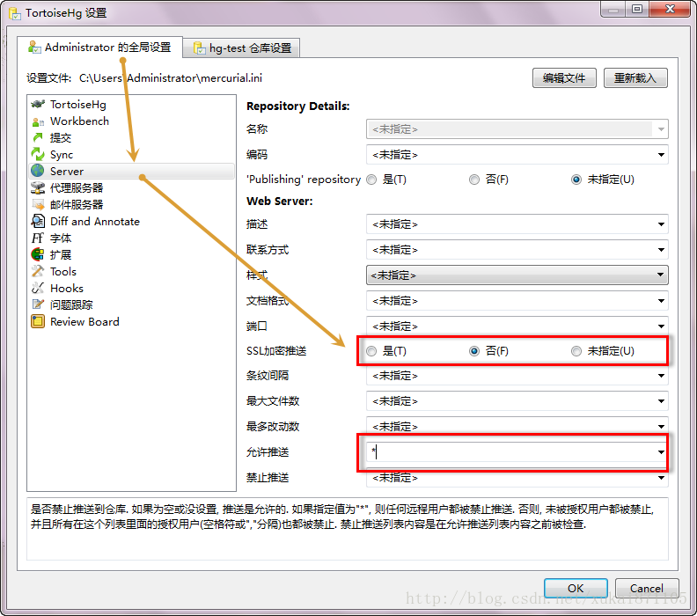
Task: Select 否(F) for Publishing repository
Action: [474, 180]
